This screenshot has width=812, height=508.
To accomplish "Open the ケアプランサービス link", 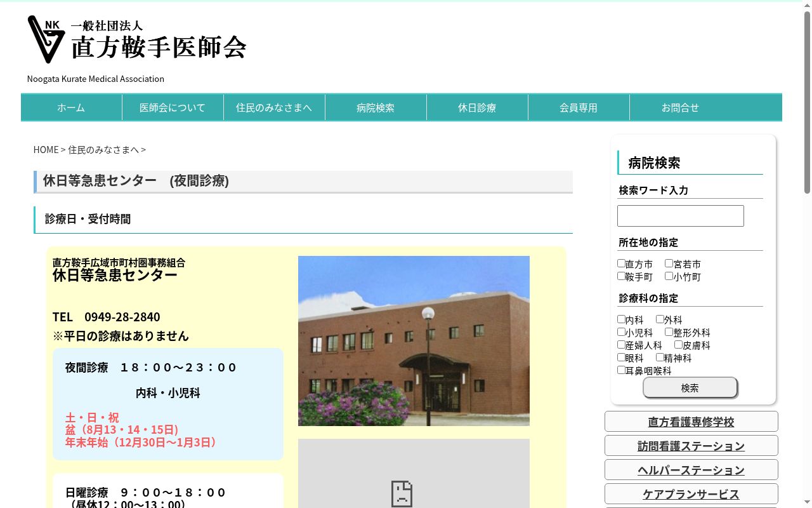I will click(691, 494).
